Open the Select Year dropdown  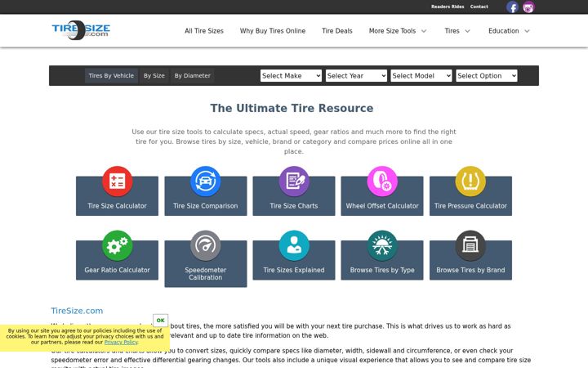(356, 76)
